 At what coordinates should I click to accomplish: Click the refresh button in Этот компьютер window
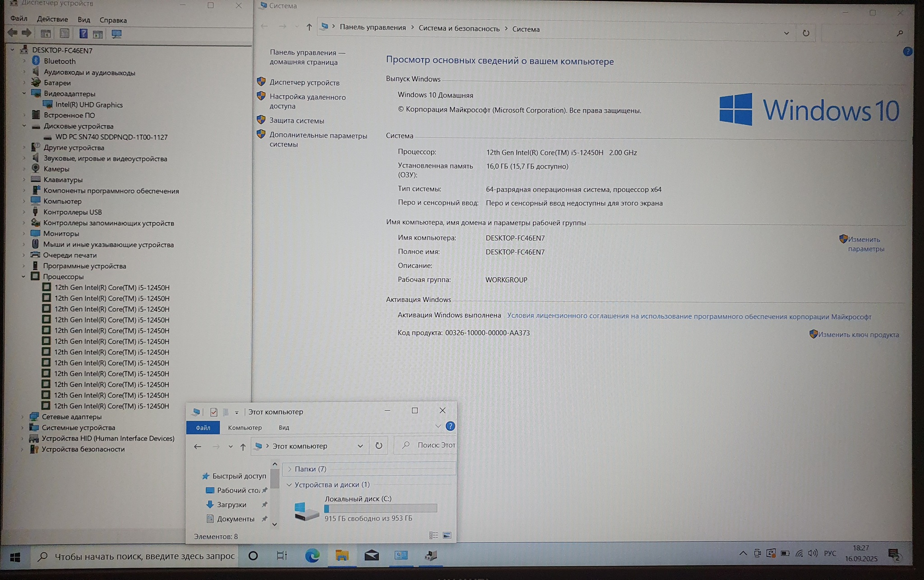(379, 446)
